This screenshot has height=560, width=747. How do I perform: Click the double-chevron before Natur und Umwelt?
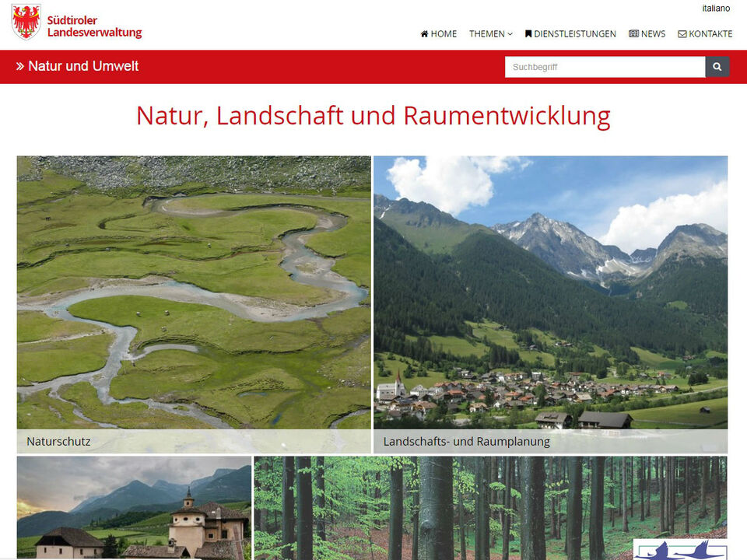point(21,66)
